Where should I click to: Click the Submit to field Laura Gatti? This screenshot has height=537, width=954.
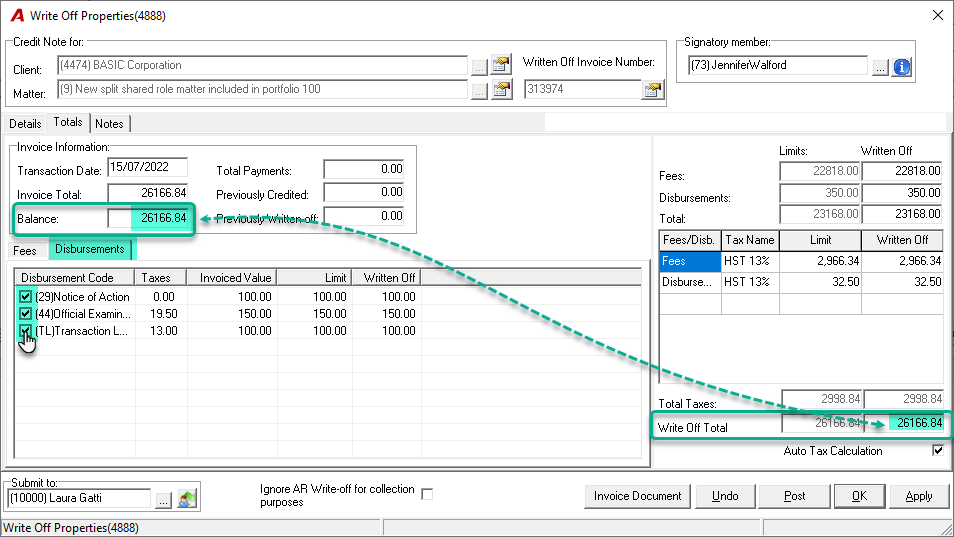click(79, 499)
